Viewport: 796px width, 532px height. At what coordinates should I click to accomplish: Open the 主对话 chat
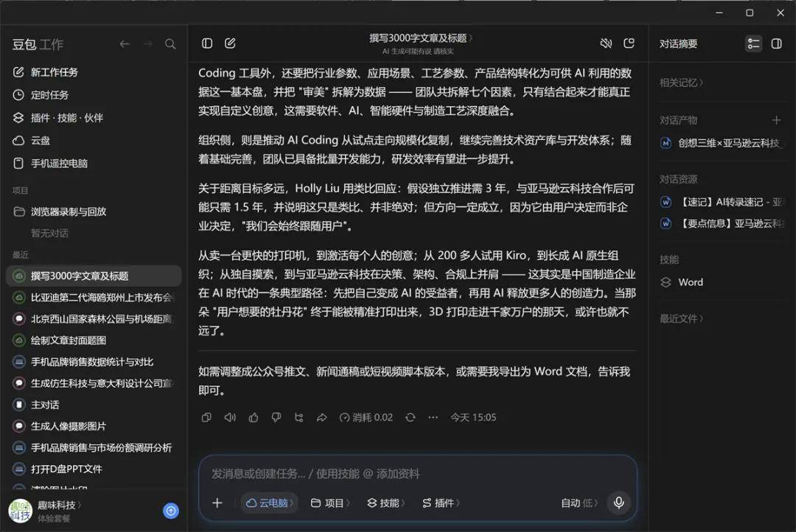[x=94, y=405]
